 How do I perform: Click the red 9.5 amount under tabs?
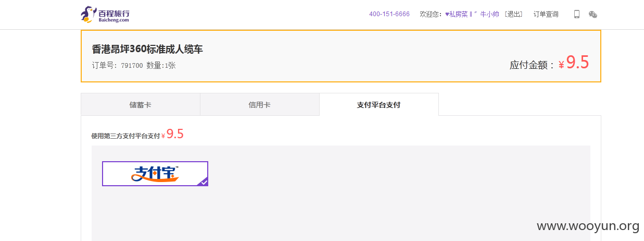[x=175, y=134]
